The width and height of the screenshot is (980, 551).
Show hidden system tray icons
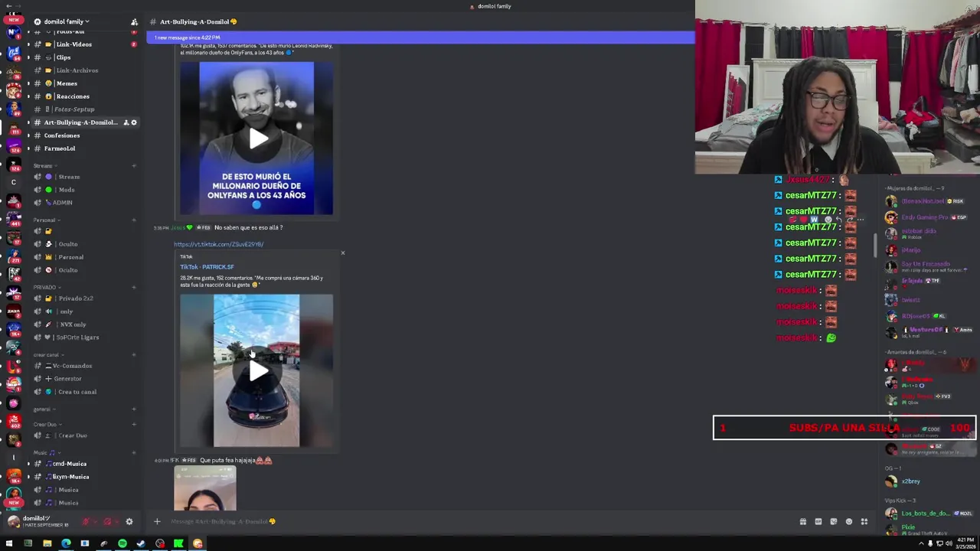(x=921, y=543)
